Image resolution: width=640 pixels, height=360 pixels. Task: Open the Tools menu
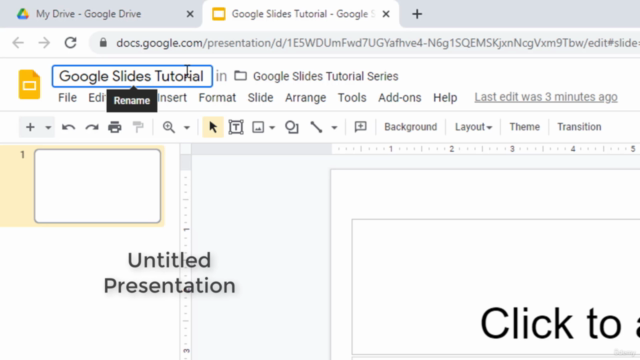click(x=352, y=98)
